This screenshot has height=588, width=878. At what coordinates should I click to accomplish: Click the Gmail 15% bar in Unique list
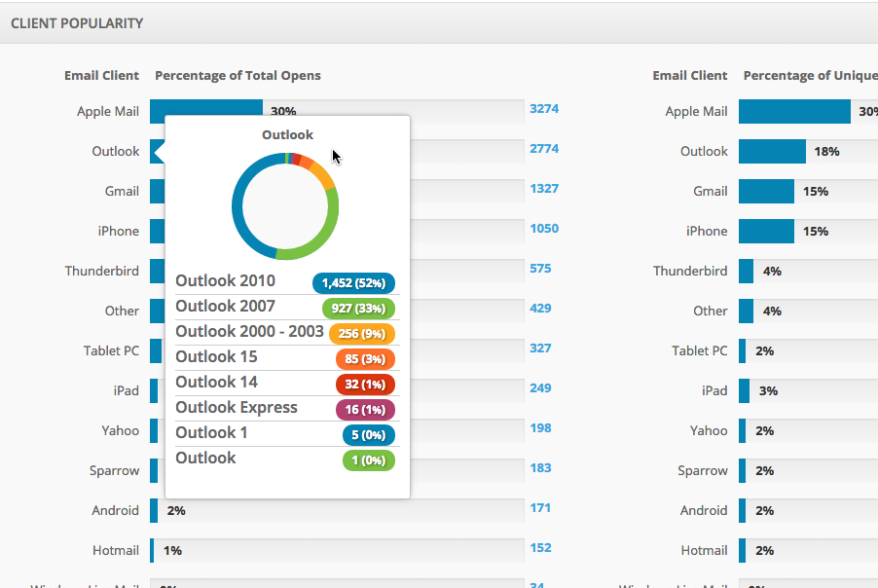(767, 192)
